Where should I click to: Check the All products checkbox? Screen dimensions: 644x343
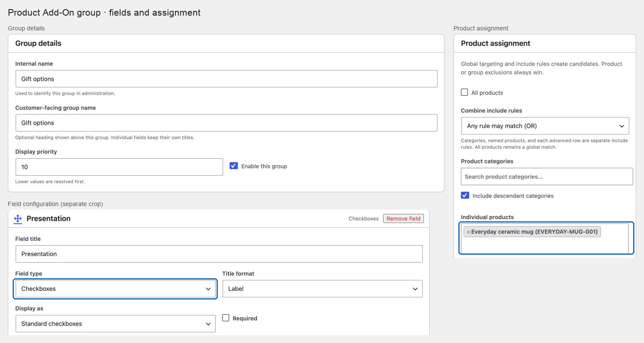pos(464,92)
